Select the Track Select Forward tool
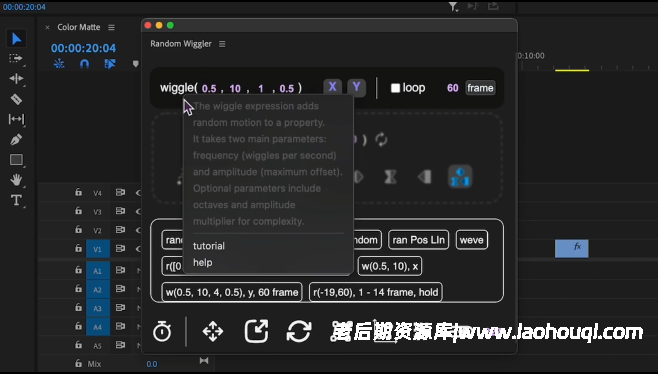Viewport: 658px width, 374px height. [x=16, y=58]
